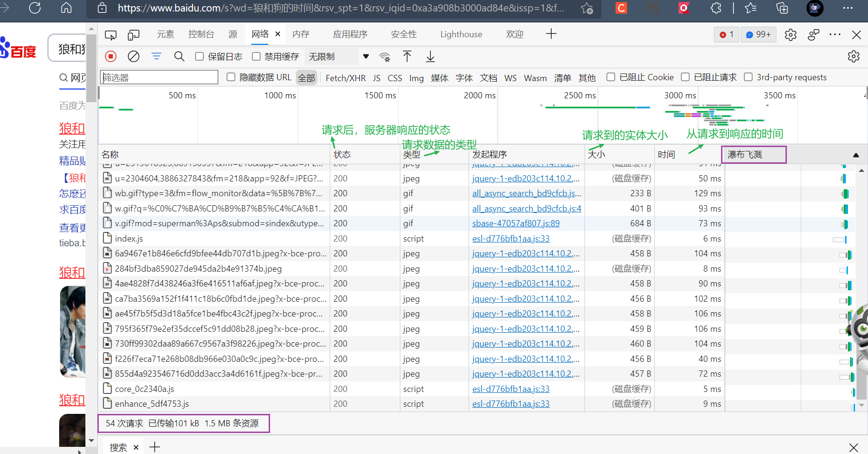Open network panel settings gear
This screenshot has height=454, width=868.
coord(854,56)
